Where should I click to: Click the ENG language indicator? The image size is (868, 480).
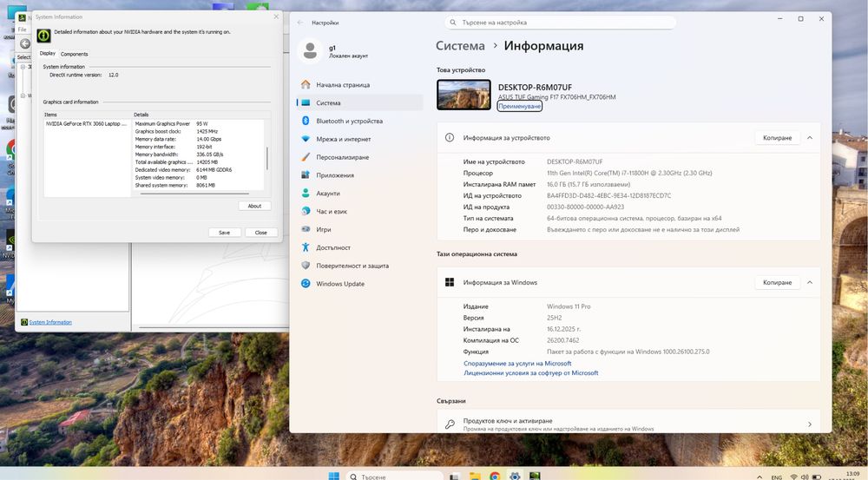click(x=777, y=477)
